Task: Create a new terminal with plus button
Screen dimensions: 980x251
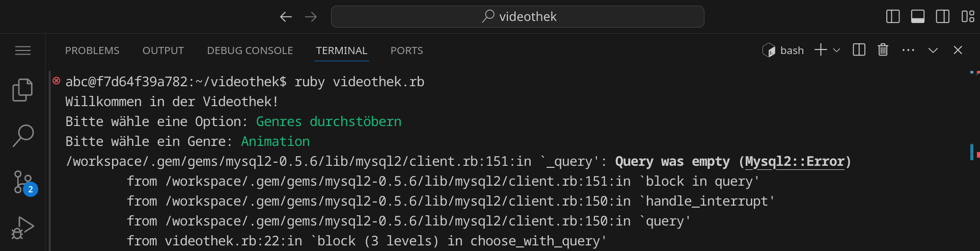Action: click(821, 50)
